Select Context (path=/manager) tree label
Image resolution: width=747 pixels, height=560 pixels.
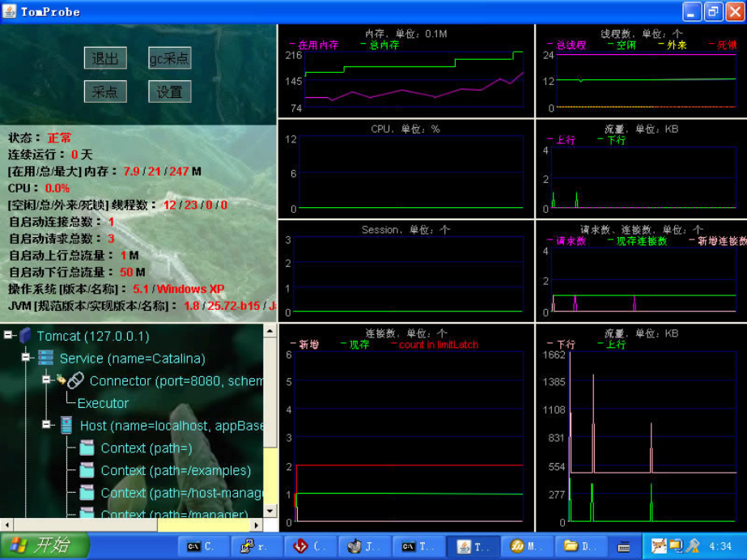coord(174,514)
